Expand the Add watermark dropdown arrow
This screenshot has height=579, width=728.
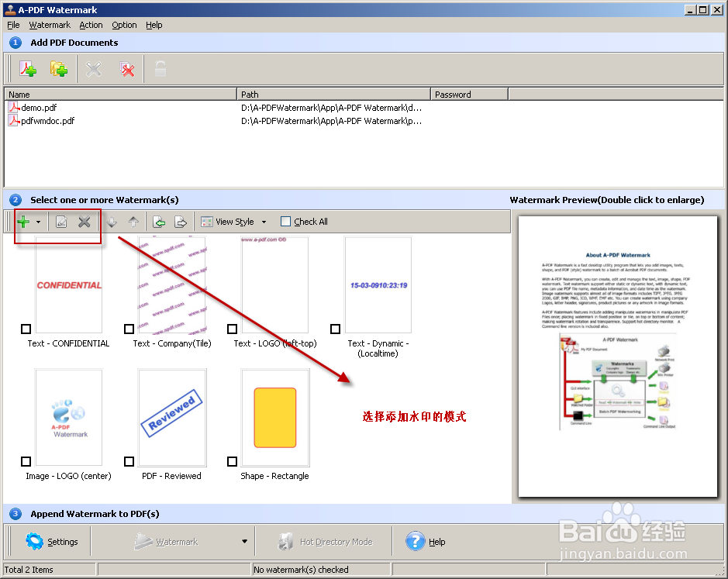point(39,222)
